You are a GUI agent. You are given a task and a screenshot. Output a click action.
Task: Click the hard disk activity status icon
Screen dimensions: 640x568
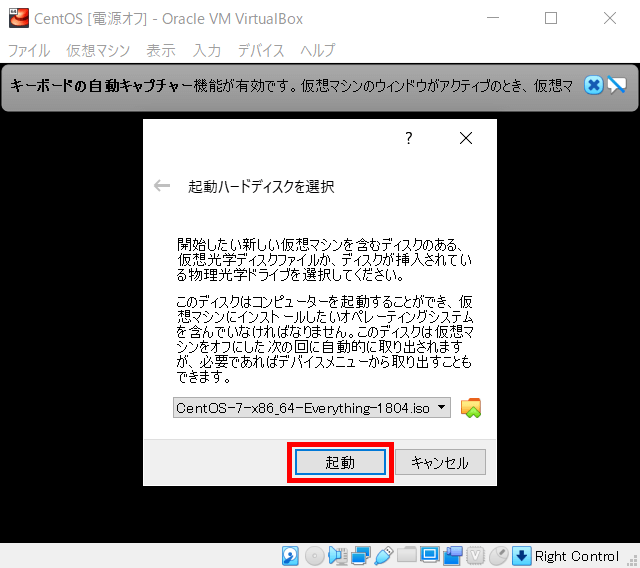290,556
